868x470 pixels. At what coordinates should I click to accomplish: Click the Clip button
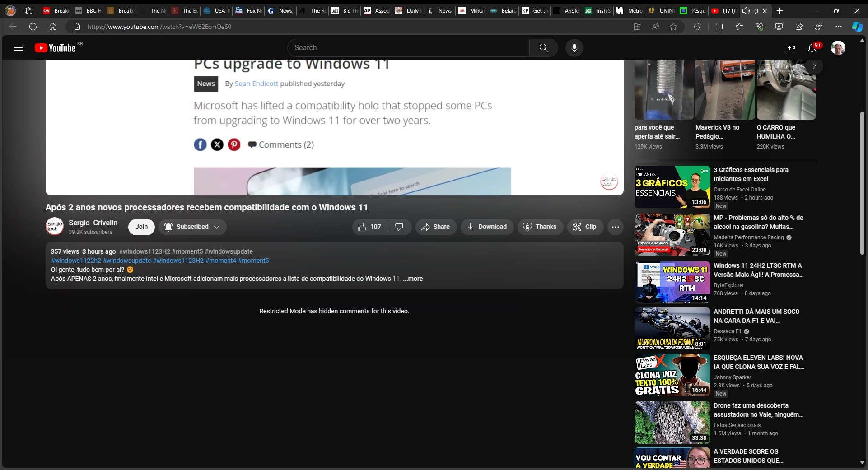(x=585, y=227)
